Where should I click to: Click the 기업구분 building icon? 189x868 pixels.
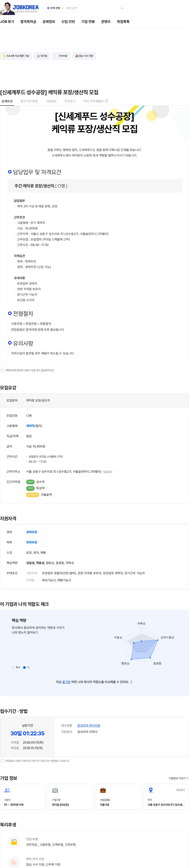click(55, 790)
